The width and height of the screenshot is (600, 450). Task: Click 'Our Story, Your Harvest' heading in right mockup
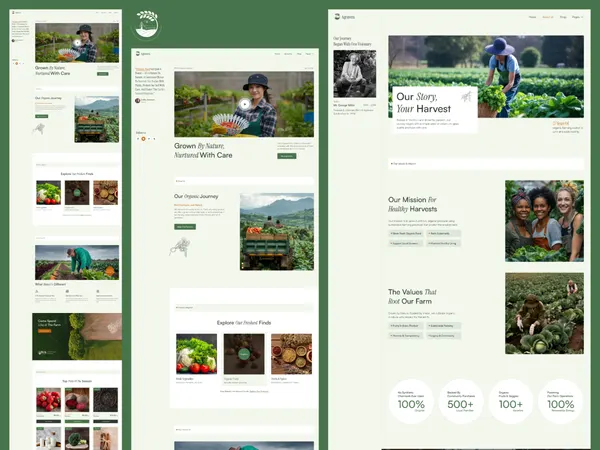[x=424, y=103]
